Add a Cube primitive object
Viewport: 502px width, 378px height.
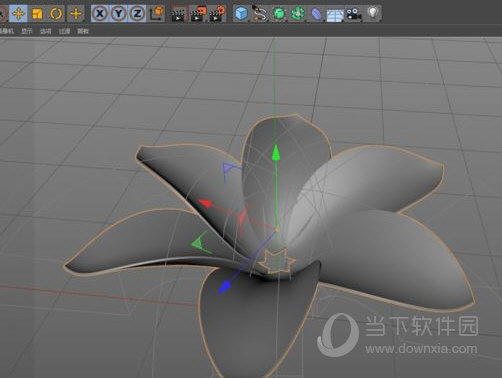pos(241,14)
